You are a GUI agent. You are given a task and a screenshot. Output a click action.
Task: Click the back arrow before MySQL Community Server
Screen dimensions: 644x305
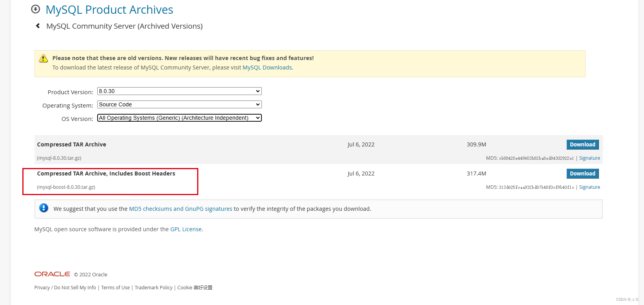click(x=38, y=26)
